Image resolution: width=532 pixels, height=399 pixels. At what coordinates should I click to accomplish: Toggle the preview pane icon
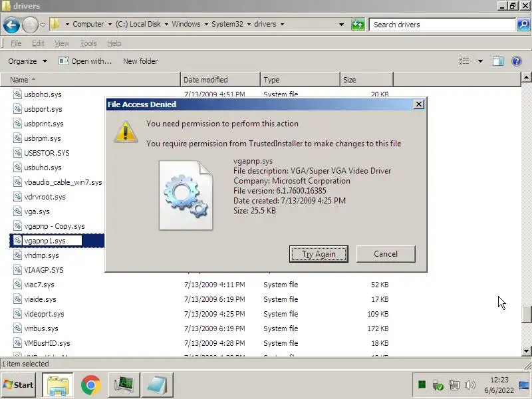(x=497, y=61)
